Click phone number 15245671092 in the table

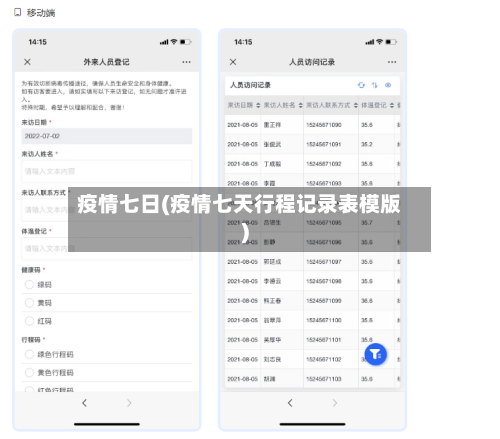tap(324, 164)
